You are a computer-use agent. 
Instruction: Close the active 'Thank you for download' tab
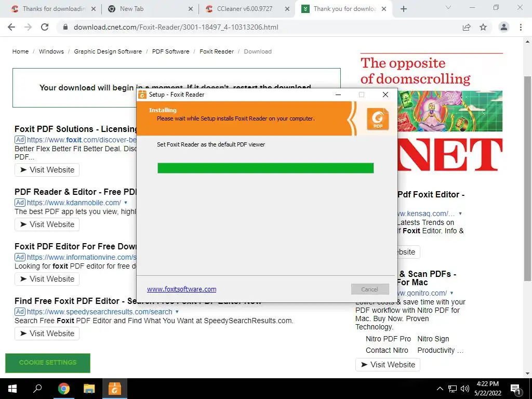tap(384, 9)
